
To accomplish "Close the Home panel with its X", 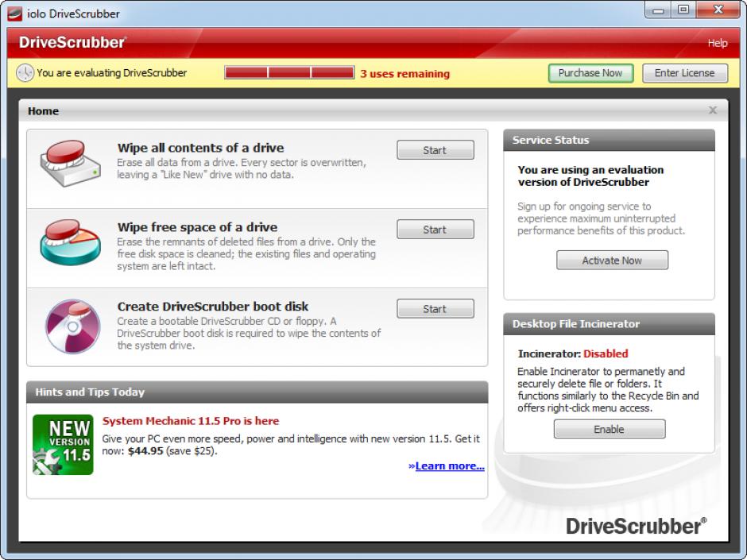I will (x=713, y=110).
